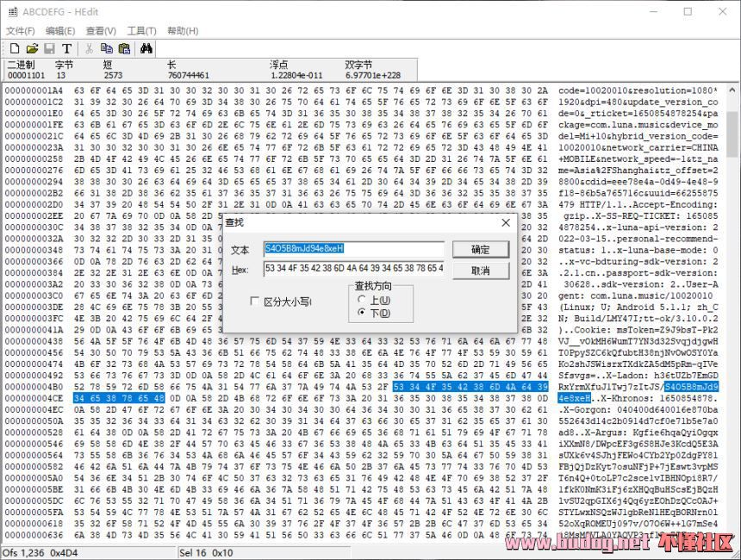The image size is (741, 560).
Task: Click highlighted ASCII text 'S4O5B8mJd9'
Action: [x=691, y=387]
